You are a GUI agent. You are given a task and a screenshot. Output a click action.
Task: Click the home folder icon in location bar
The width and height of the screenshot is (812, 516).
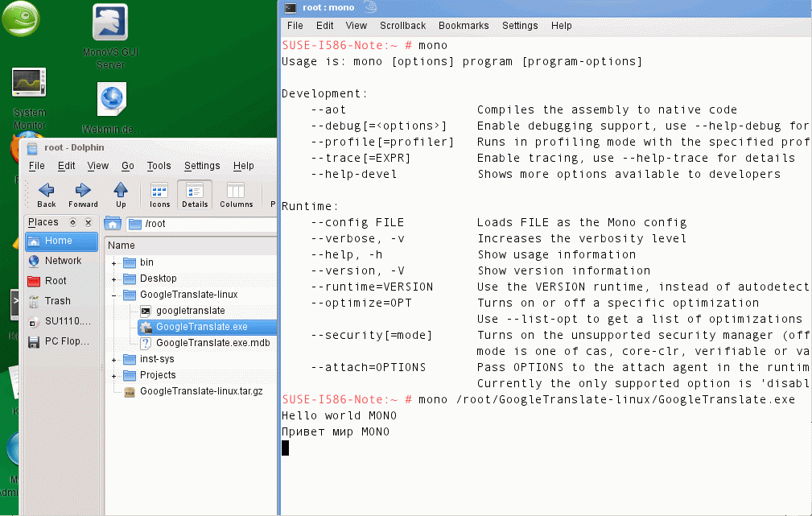click(x=113, y=224)
